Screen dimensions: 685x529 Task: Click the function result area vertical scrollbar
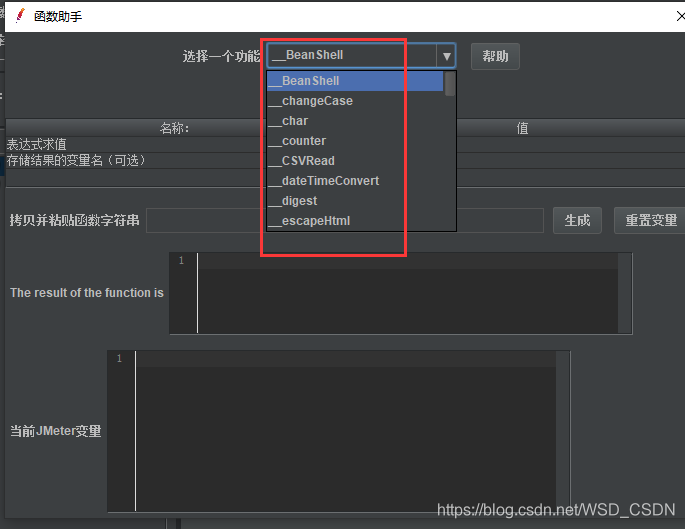(x=625, y=293)
